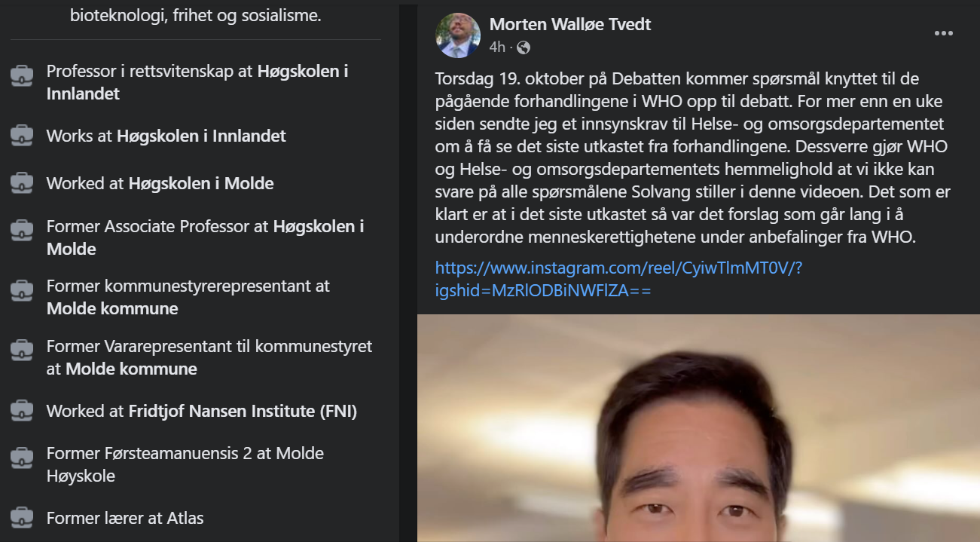Open Molde kommune link under Former Vararepresentant
The height and width of the screenshot is (542, 980).
pyautogui.click(x=131, y=369)
